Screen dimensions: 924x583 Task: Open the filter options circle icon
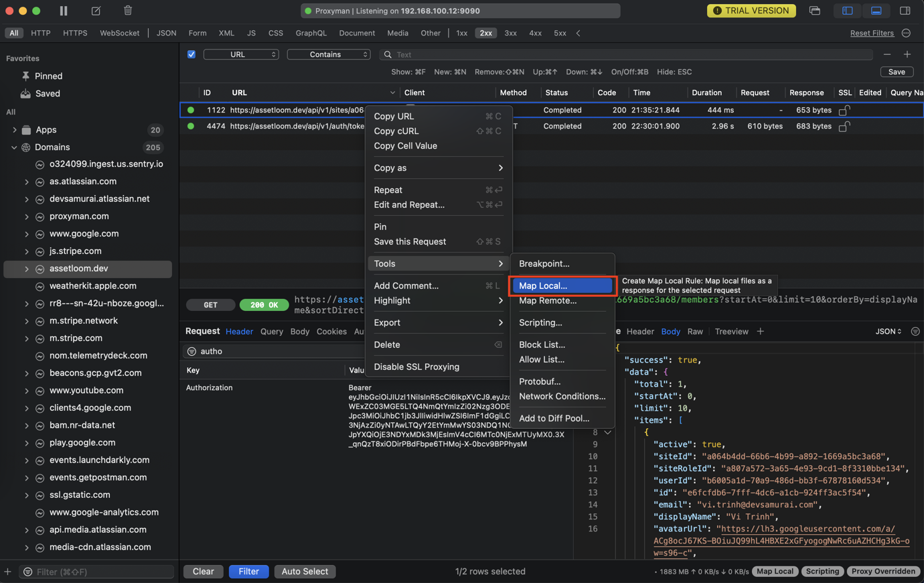click(907, 33)
